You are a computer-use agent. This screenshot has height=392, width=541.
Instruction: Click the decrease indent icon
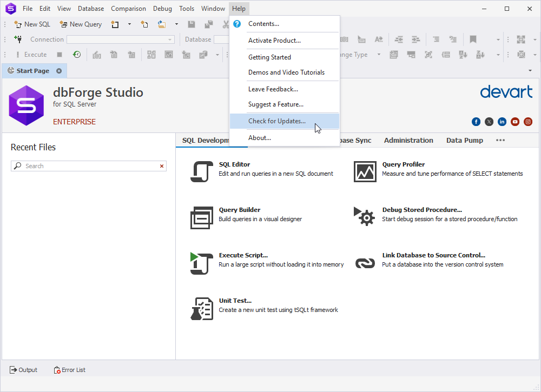pyautogui.click(x=399, y=39)
